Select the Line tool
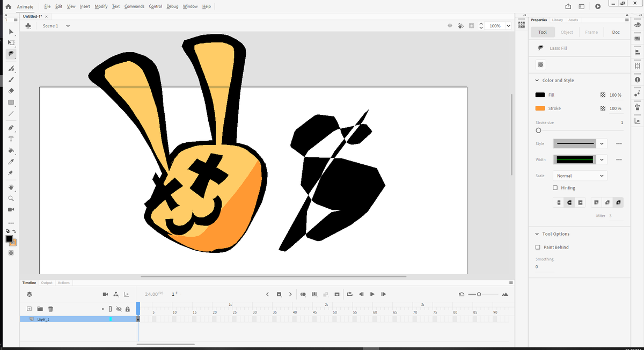This screenshot has height=350, width=644. point(11,113)
